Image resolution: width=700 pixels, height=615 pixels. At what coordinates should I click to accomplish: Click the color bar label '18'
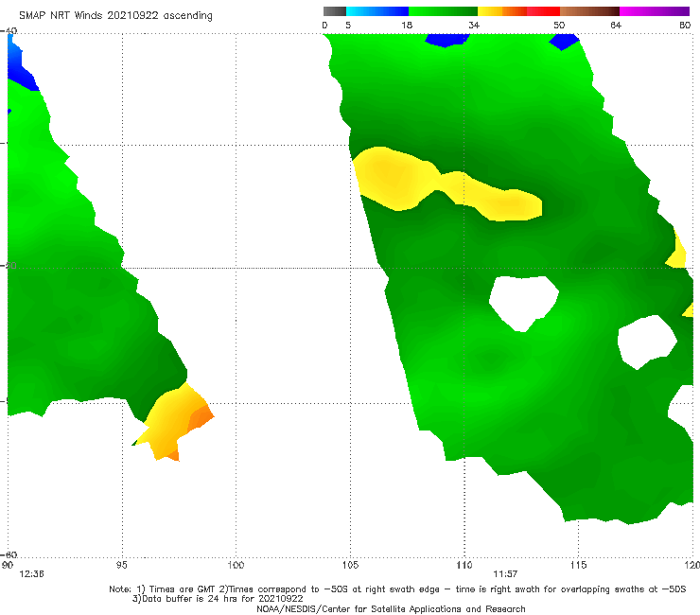point(407,25)
